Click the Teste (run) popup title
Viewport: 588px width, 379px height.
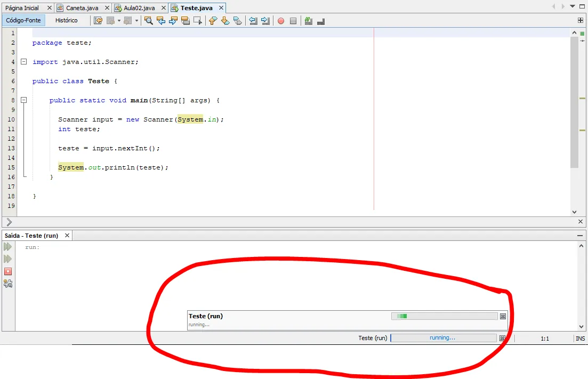(x=205, y=316)
